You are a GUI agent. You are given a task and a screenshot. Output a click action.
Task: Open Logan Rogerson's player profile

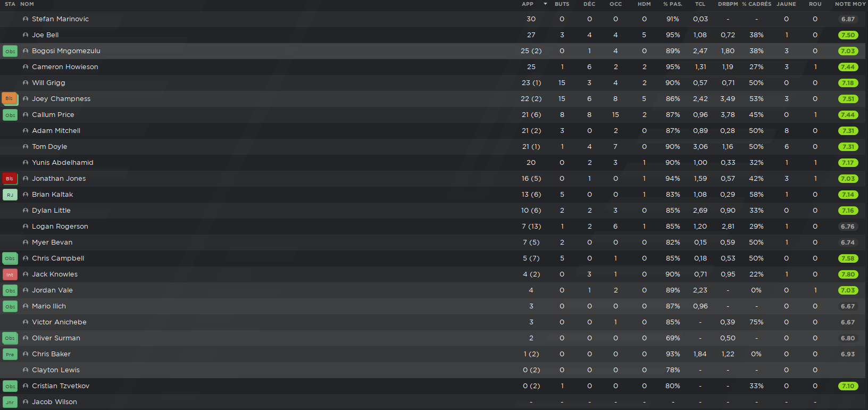[60, 227]
